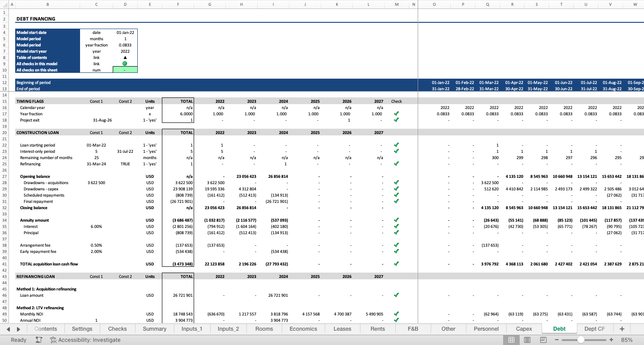Click the right sheet tab scroll arrow
644x345 pixels.
(x=17, y=328)
